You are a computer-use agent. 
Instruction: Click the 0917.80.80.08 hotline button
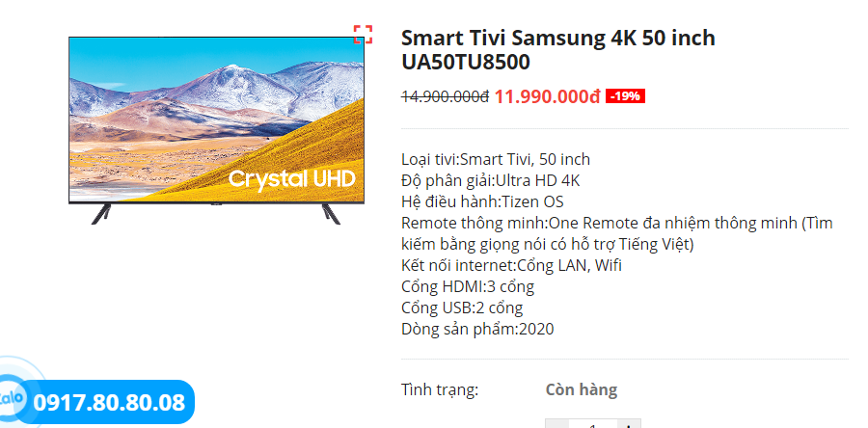[x=108, y=402]
